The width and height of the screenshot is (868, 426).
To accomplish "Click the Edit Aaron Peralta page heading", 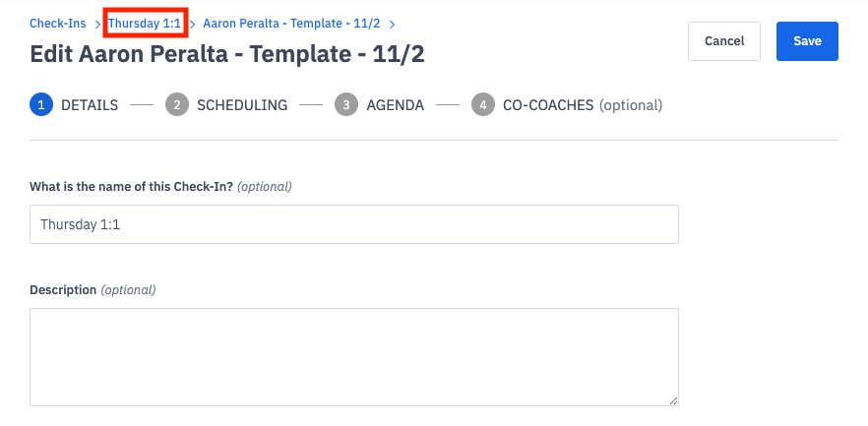I will click(227, 54).
